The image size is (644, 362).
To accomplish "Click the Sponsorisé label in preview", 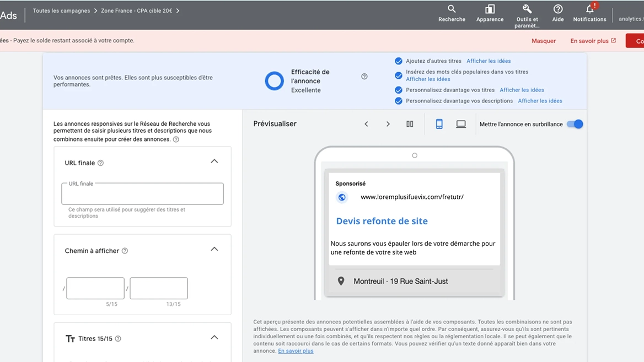I will [x=350, y=183].
